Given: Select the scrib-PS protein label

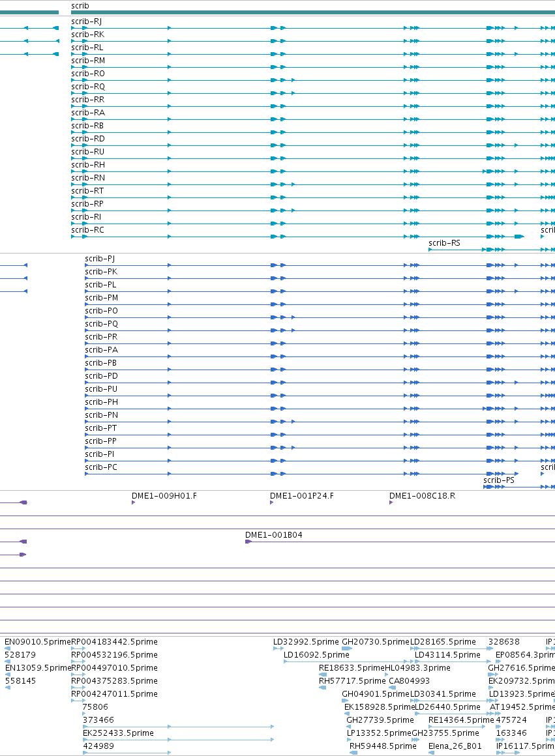Looking at the screenshot, I should pos(498,480).
